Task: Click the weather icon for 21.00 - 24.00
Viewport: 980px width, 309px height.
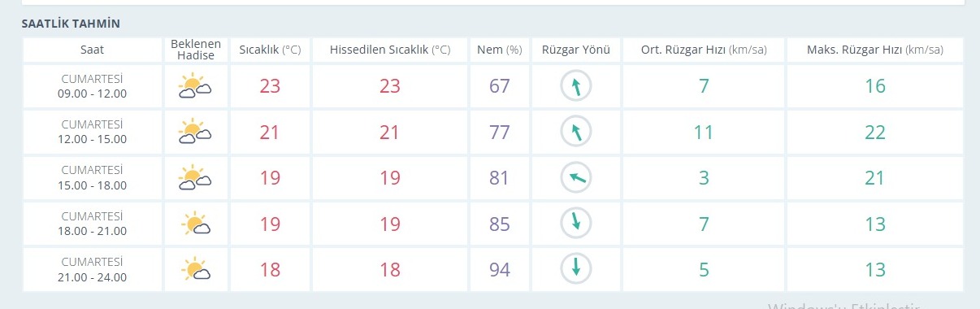Action: [197, 268]
